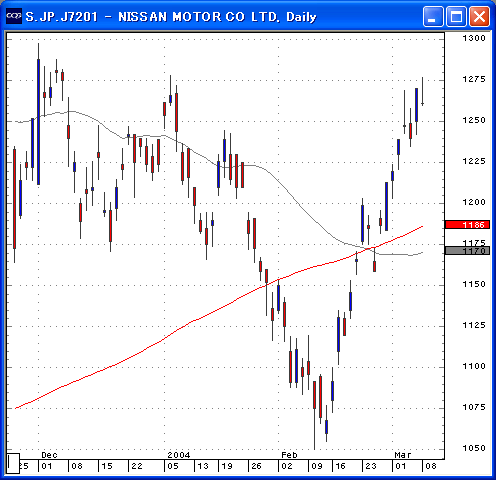Viewport: 496px width, 480px height.
Task: Maximize the Nissan Motor chart window
Action: pos(456,16)
